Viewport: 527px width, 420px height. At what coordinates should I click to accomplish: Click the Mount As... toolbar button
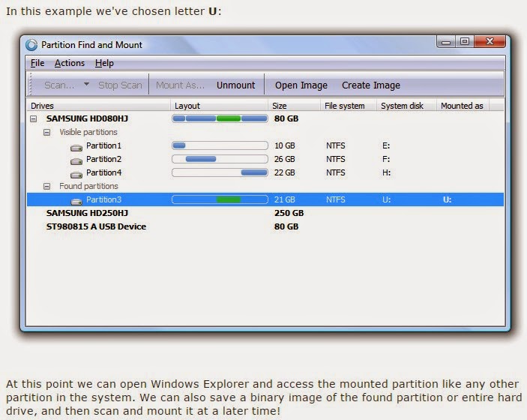click(180, 85)
